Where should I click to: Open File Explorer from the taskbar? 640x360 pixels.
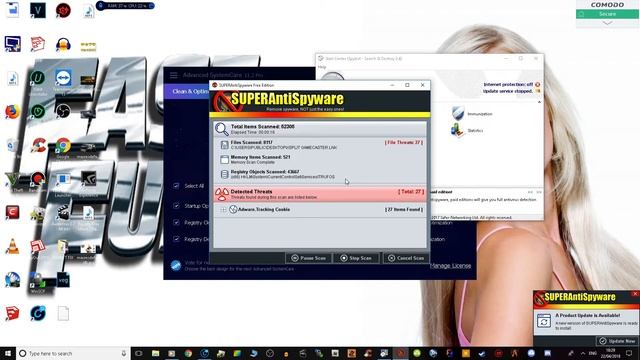[155, 353]
